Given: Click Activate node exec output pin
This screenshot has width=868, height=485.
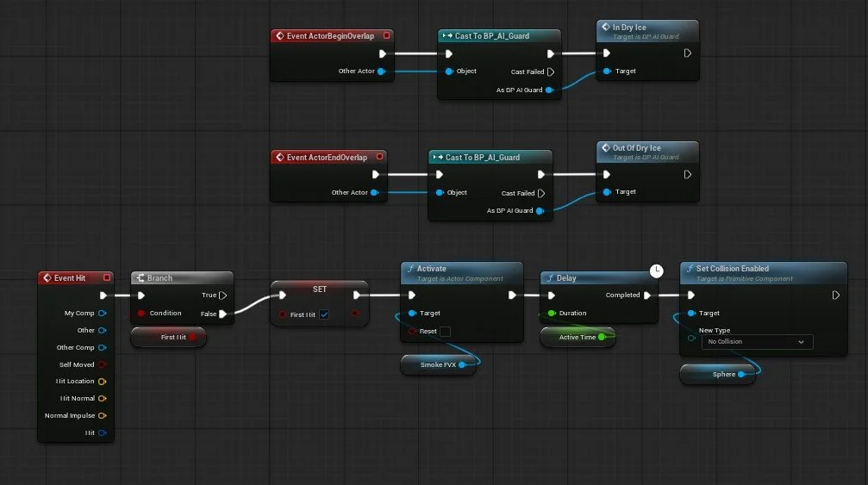Looking at the screenshot, I should tap(512, 295).
